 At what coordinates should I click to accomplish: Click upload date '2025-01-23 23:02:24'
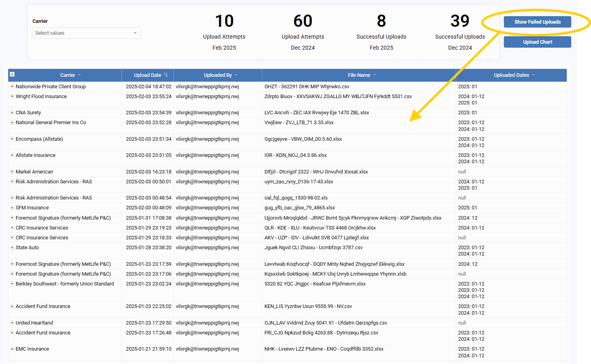tap(149, 284)
